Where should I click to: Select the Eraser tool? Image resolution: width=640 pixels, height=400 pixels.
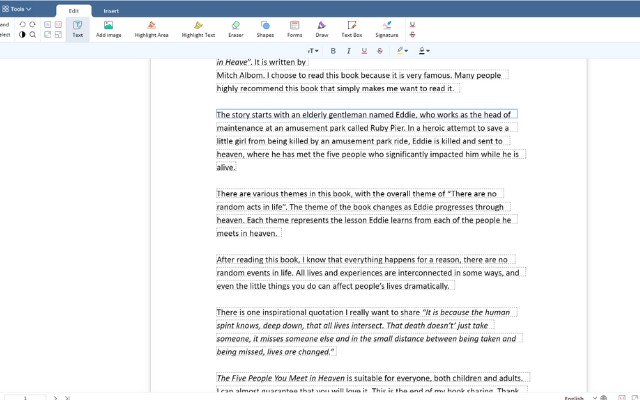click(236, 29)
